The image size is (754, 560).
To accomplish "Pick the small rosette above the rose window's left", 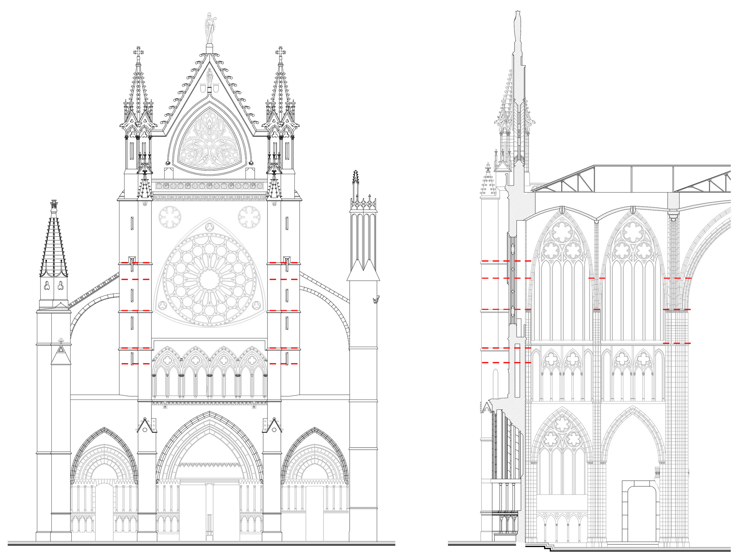I will 170,217.
